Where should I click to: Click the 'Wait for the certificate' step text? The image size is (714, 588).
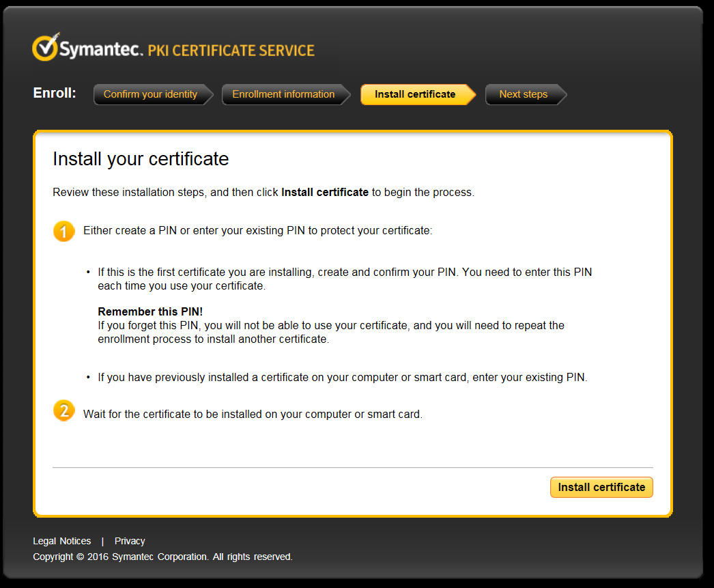(x=253, y=414)
